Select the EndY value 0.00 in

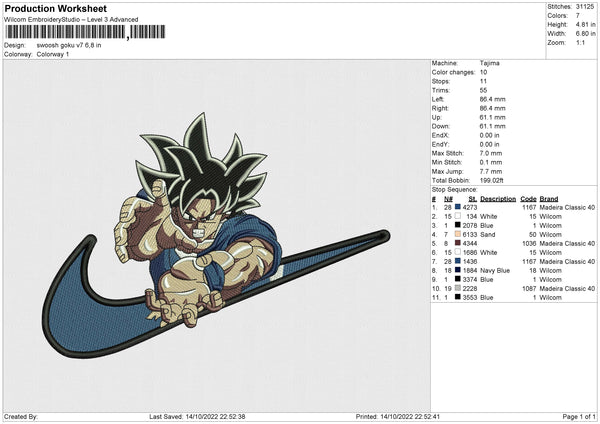(x=489, y=144)
